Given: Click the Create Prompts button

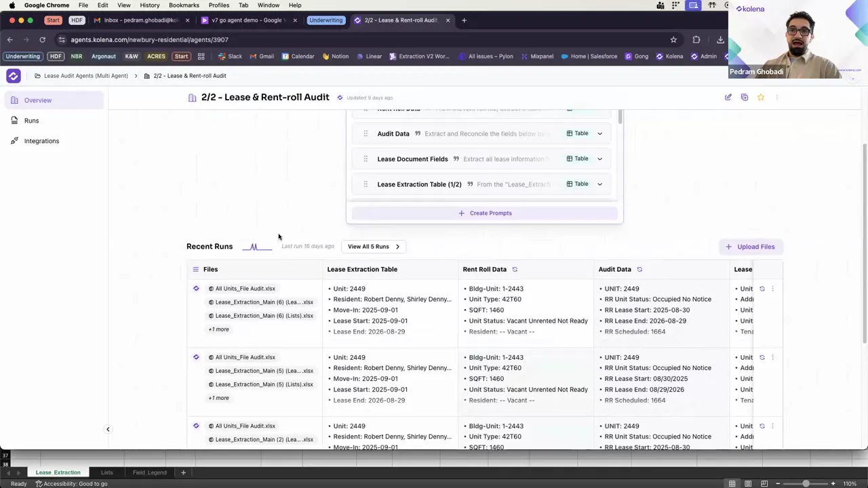Looking at the screenshot, I should tap(484, 213).
